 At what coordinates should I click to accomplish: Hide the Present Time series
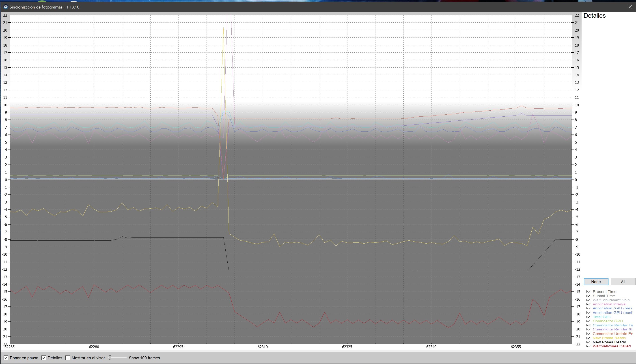[x=589, y=291]
